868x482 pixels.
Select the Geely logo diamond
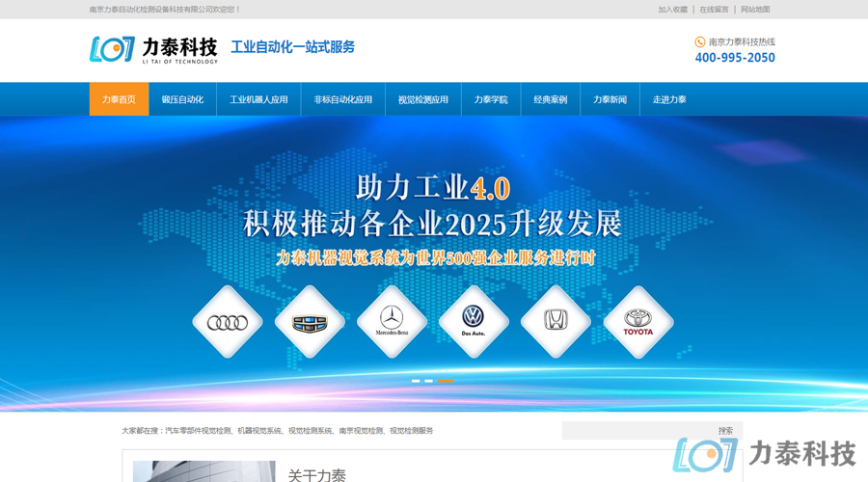pyautogui.click(x=310, y=322)
